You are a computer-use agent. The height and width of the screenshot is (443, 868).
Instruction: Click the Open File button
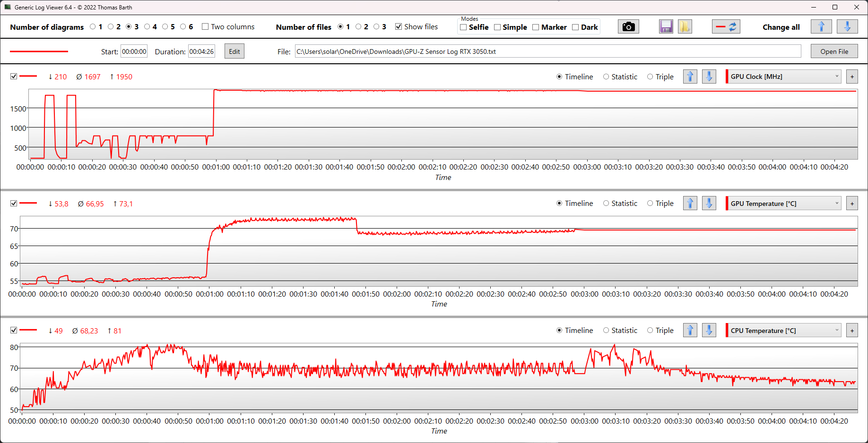click(x=834, y=51)
